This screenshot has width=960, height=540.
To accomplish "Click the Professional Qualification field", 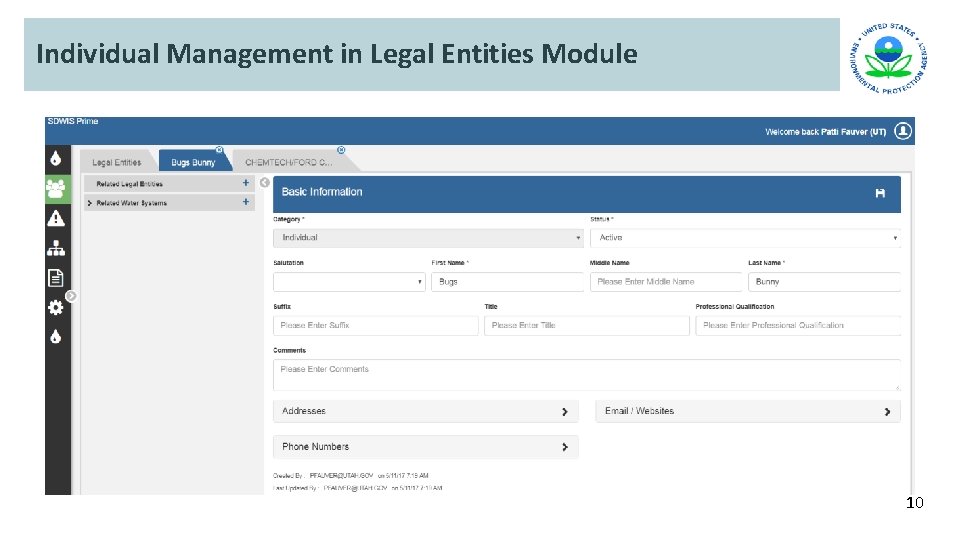I will click(x=798, y=326).
